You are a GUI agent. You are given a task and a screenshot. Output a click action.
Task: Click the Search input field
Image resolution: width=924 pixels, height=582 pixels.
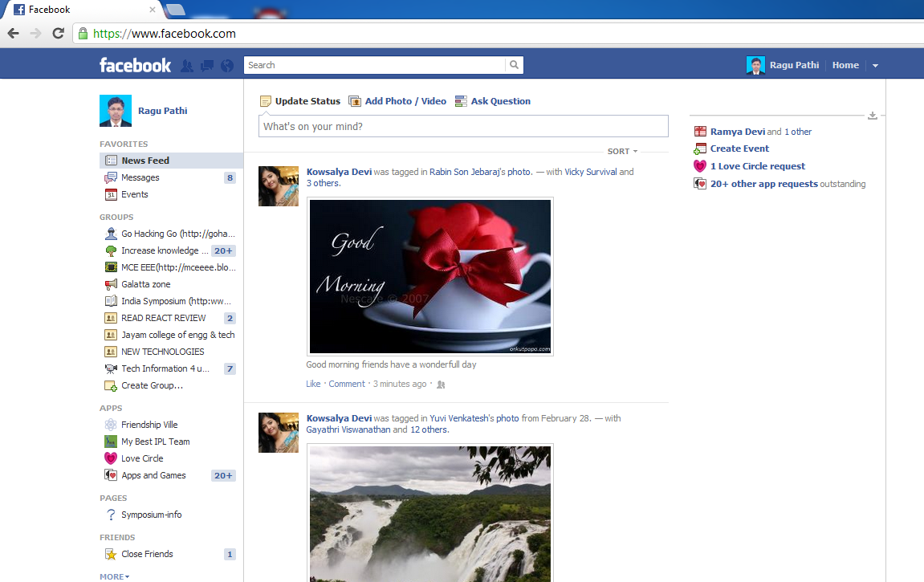(374, 65)
